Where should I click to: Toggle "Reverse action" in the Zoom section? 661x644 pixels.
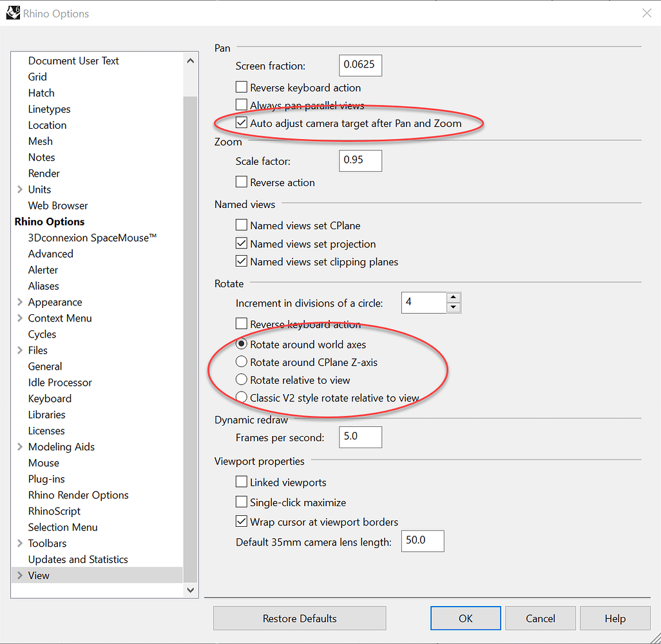pyautogui.click(x=242, y=182)
